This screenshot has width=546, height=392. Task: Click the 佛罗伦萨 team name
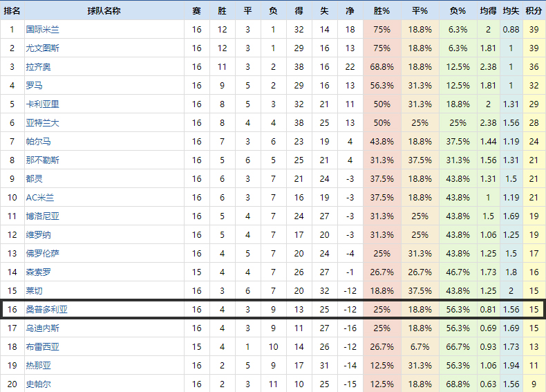coord(42,253)
